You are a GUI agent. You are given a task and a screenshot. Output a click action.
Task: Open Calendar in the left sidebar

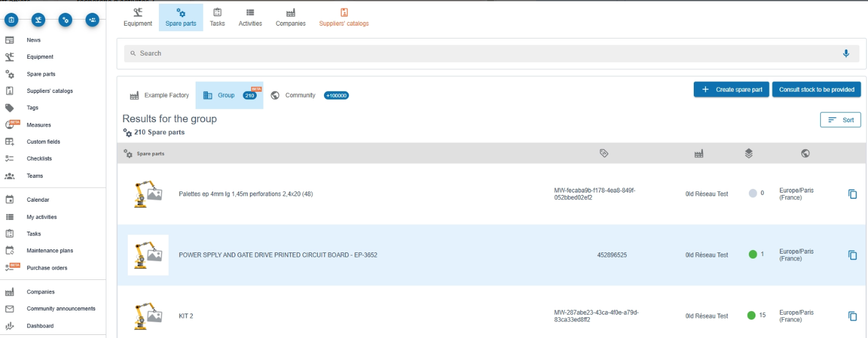[37, 200]
